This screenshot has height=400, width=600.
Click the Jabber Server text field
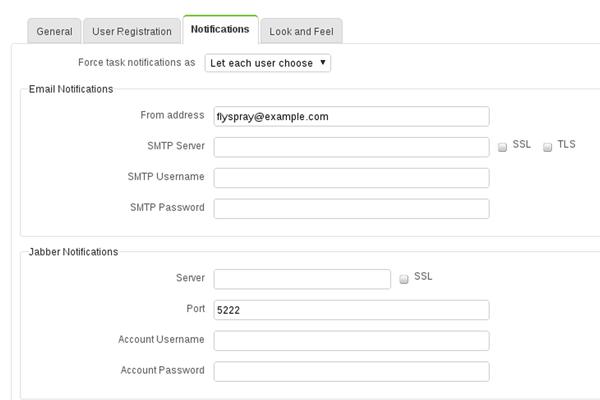click(x=302, y=279)
